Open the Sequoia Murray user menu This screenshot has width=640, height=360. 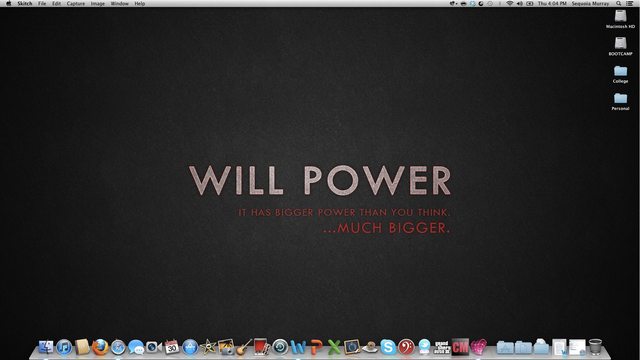pyautogui.click(x=591, y=3)
